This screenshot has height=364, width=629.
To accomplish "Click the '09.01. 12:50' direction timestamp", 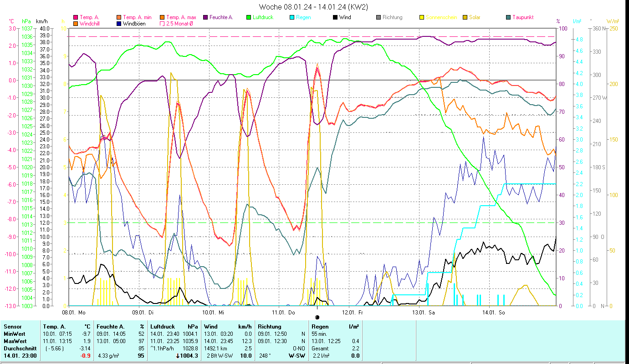I will point(272,334).
